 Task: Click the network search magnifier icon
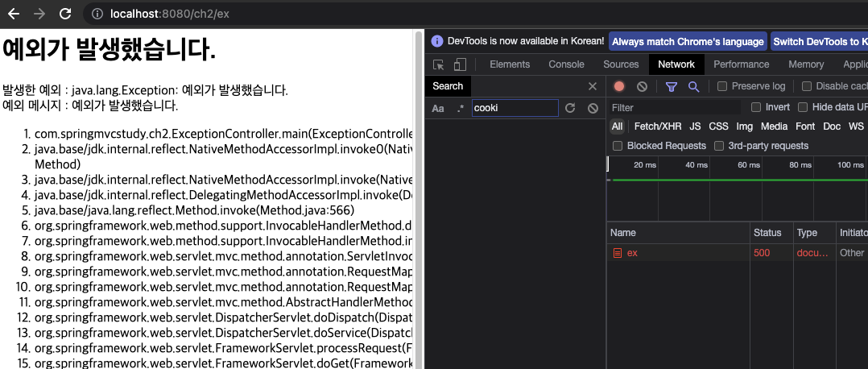[693, 86]
